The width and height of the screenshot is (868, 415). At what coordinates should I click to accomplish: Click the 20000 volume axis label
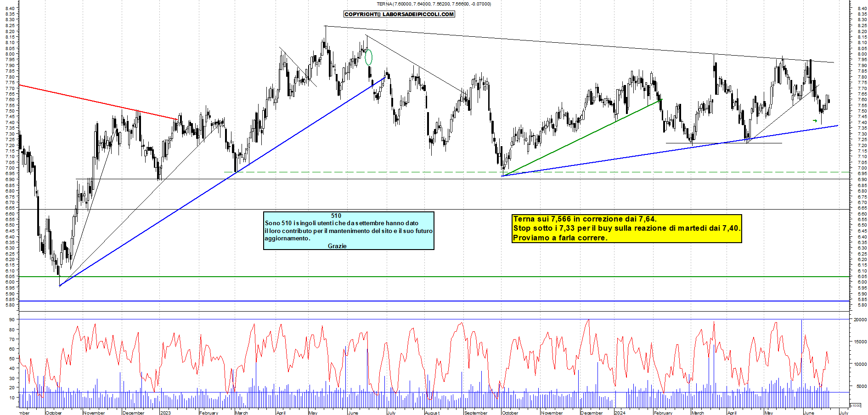point(860,319)
